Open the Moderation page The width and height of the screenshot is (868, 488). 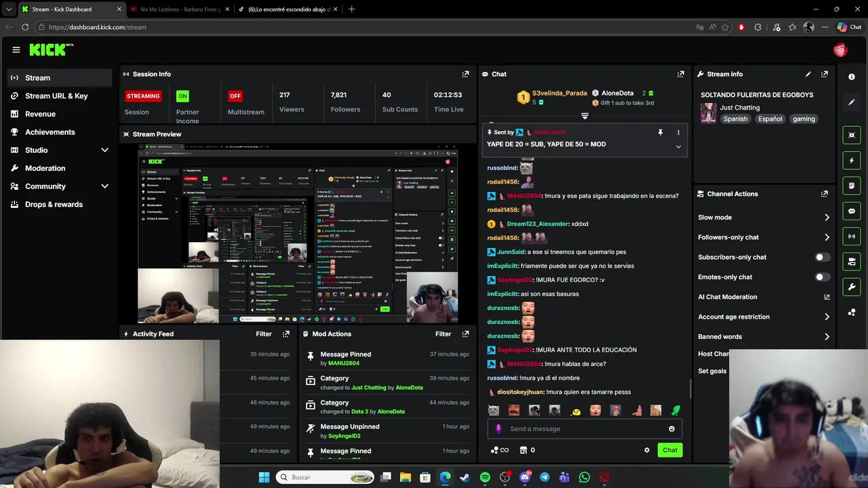click(60, 168)
